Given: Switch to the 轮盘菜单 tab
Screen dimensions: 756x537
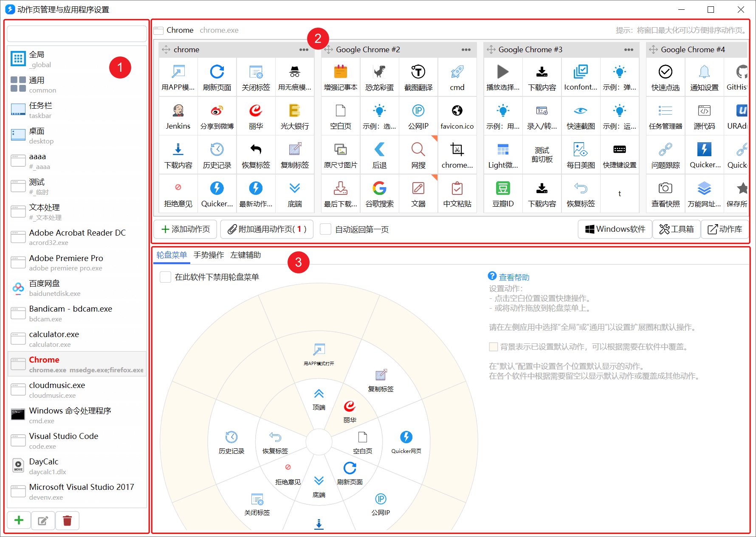Looking at the screenshot, I should point(172,255).
